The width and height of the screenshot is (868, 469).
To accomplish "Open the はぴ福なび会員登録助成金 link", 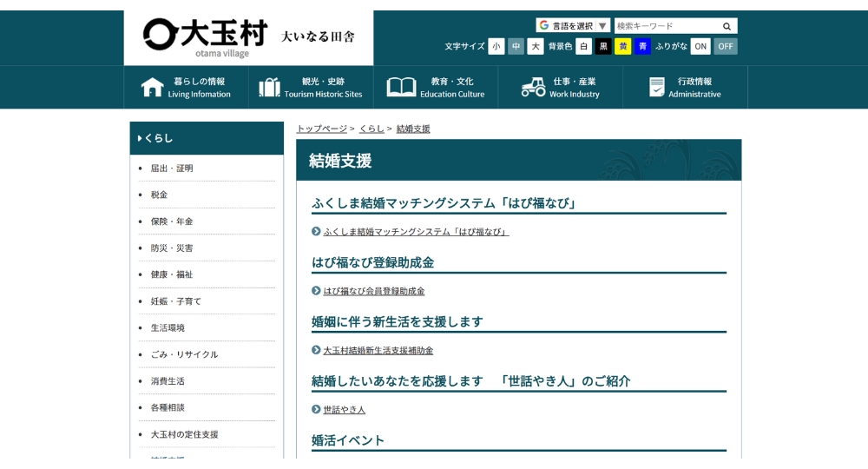I will tap(373, 291).
